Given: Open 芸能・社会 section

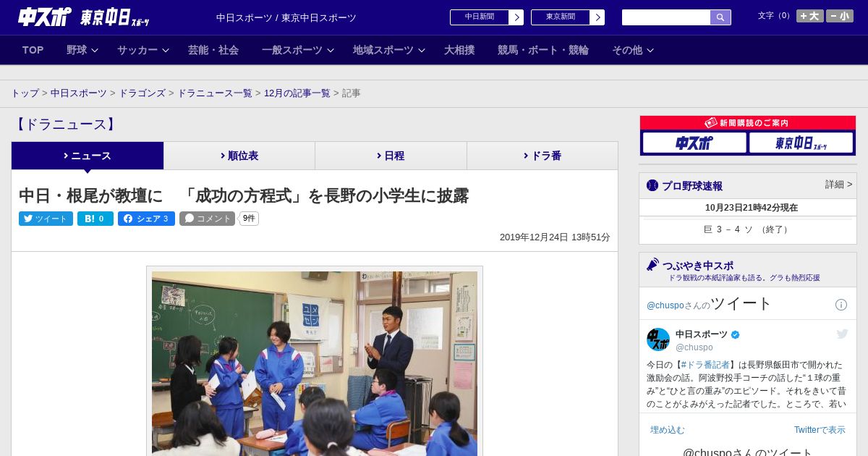Looking at the screenshot, I should pyautogui.click(x=213, y=50).
